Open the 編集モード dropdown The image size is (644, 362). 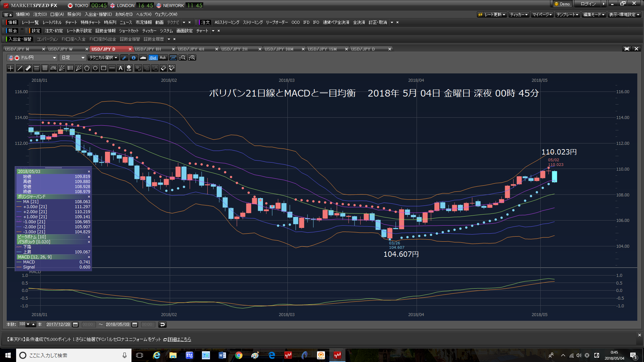[x=594, y=15]
